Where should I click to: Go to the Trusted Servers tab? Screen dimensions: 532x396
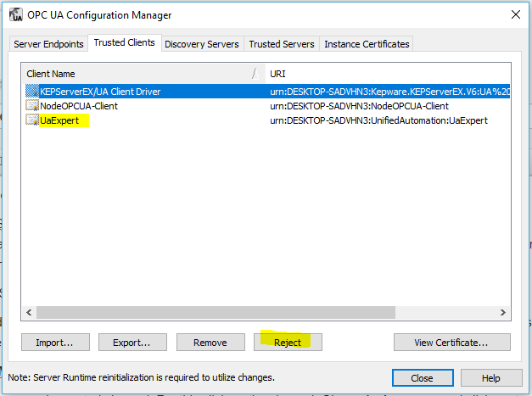click(282, 44)
